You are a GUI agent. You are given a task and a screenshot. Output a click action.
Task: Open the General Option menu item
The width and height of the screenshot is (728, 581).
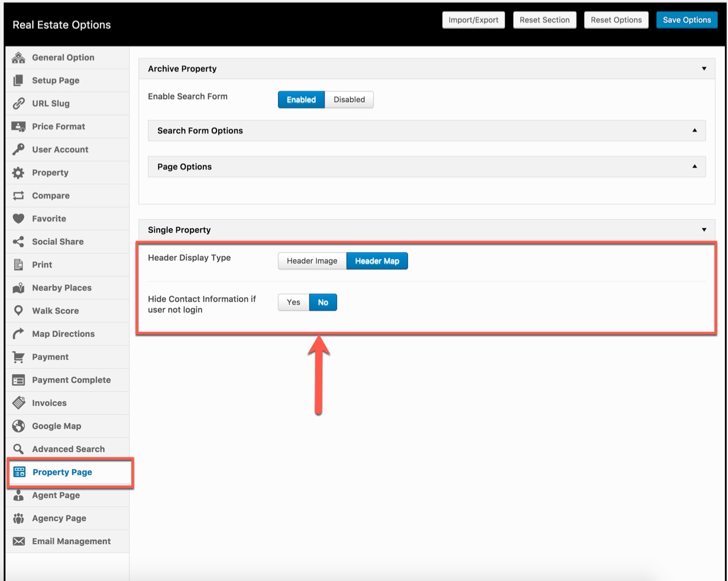[67, 57]
